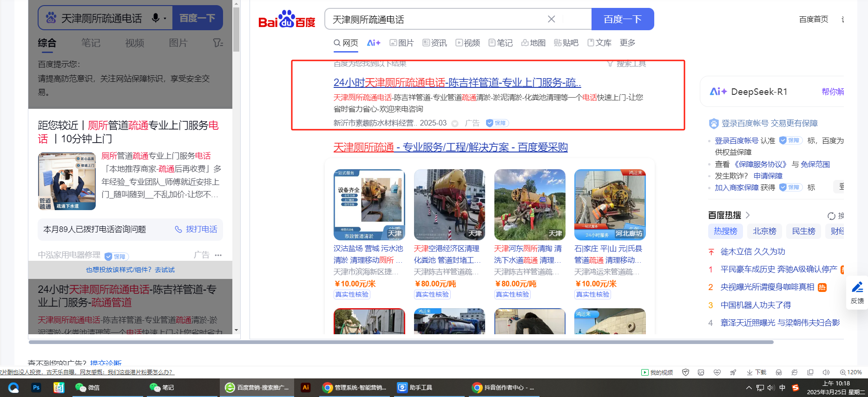
Task: Open the 地图 map tab
Action: 533,43
